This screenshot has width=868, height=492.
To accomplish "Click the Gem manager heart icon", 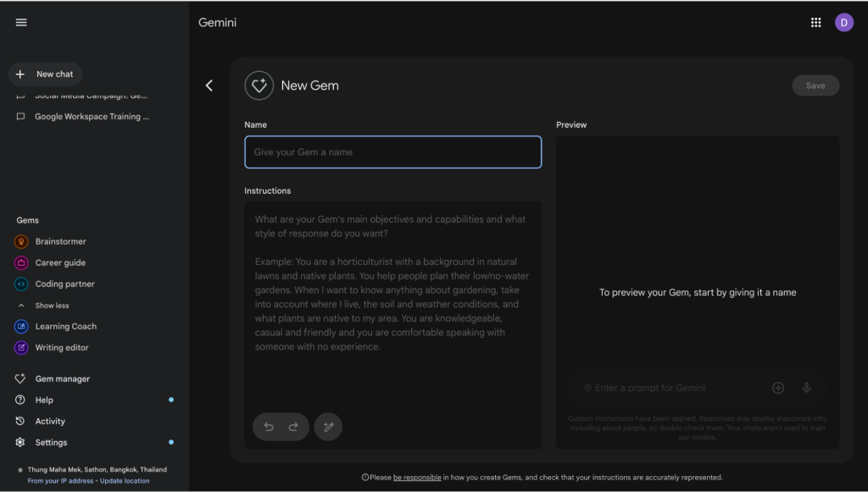I will [x=20, y=379].
